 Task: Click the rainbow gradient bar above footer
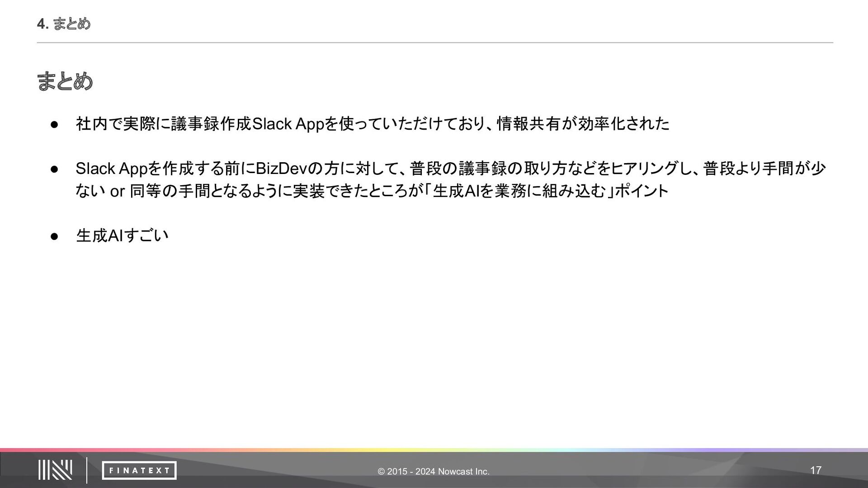(434, 450)
